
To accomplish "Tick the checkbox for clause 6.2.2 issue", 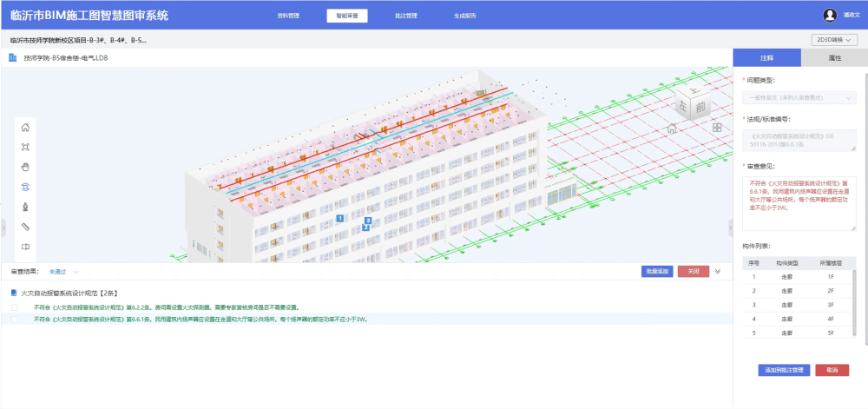I will tap(14, 307).
